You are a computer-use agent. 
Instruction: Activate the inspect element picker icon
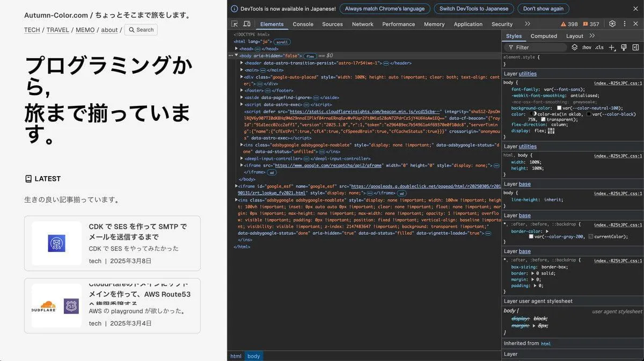tap(235, 24)
